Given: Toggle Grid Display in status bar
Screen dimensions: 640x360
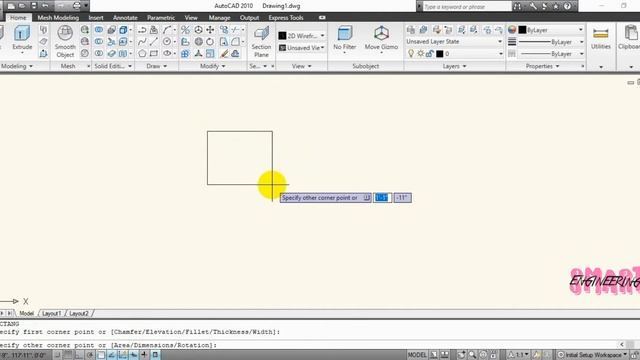Looking at the screenshot, I should (x=68, y=355).
